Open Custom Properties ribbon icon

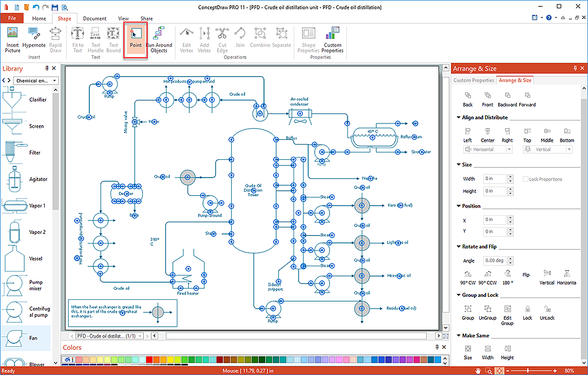pyautogui.click(x=332, y=34)
